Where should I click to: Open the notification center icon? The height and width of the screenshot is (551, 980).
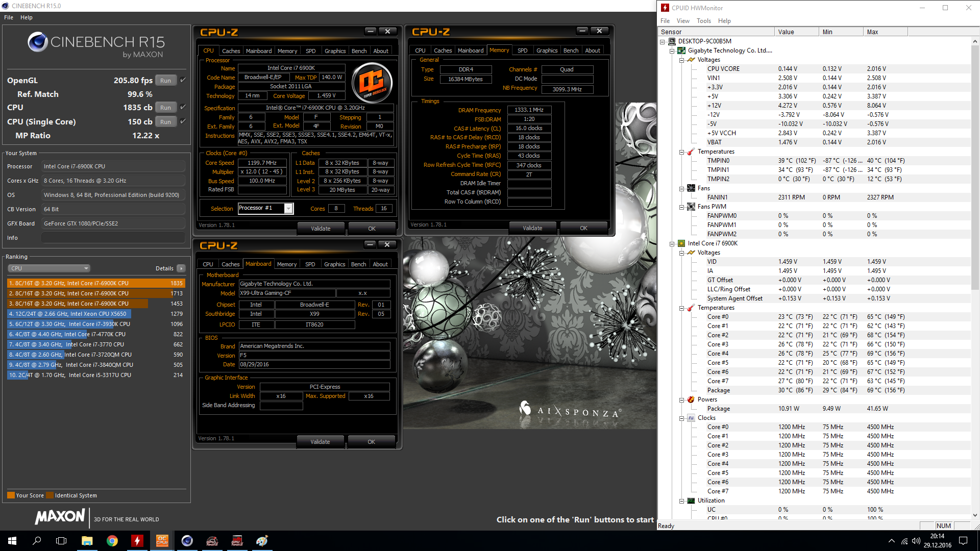pos(963,541)
